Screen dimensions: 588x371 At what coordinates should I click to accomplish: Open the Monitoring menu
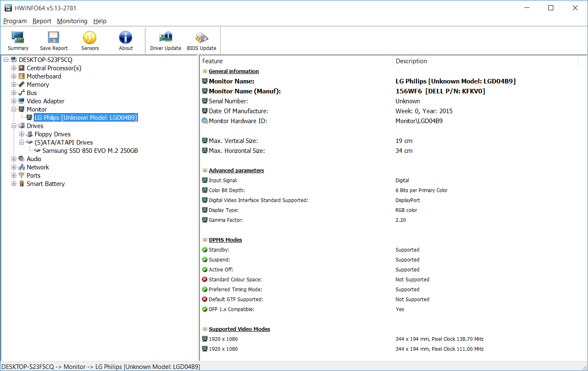(72, 21)
